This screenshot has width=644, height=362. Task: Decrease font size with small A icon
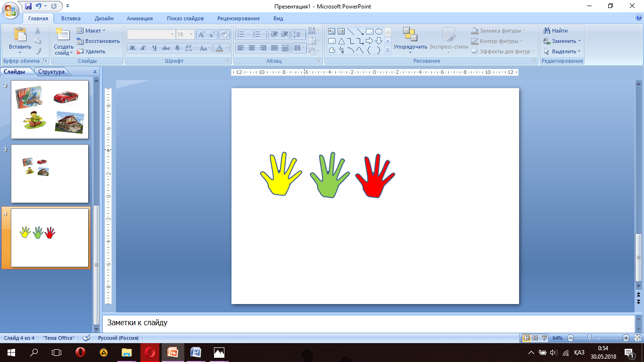[x=211, y=34]
